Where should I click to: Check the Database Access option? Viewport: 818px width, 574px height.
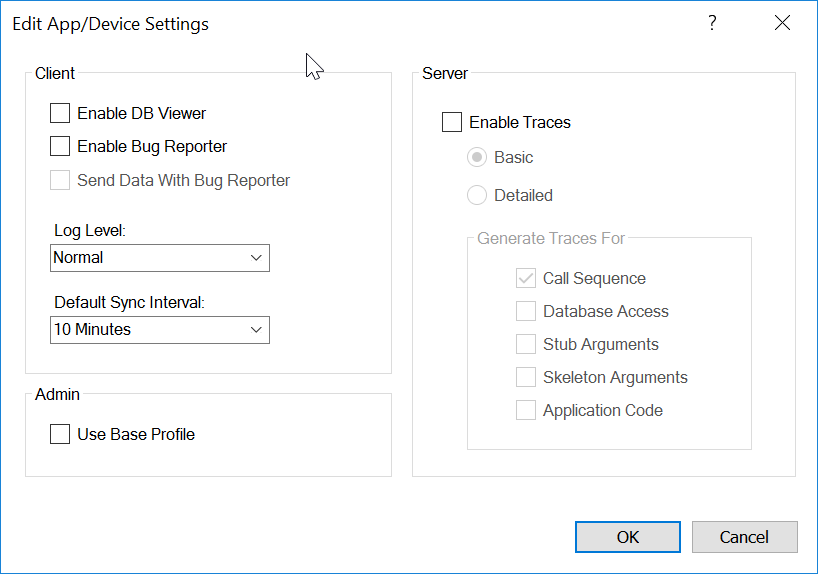(x=526, y=312)
